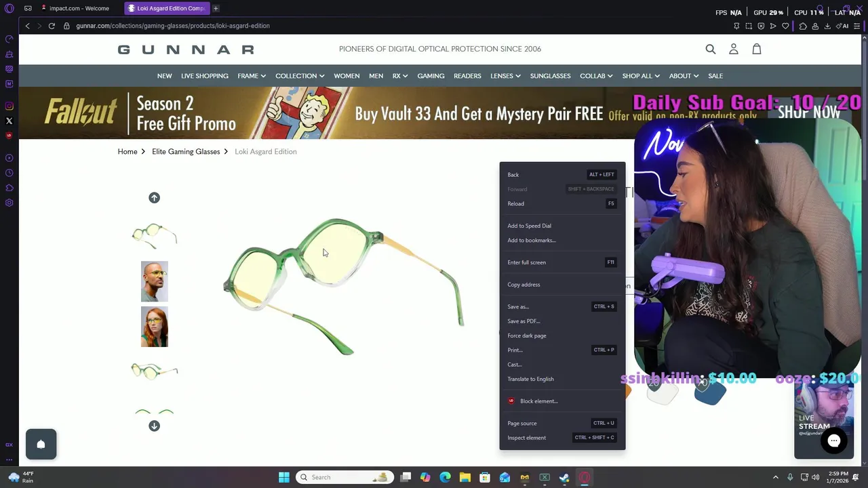Open the Player icon in the sidebar

pos(9,158)
